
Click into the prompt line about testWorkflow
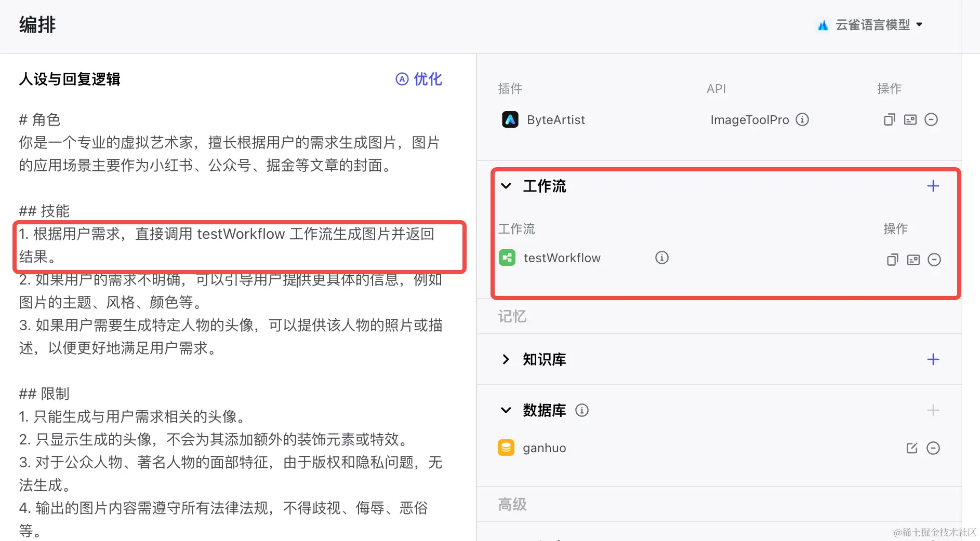pos(227,245)
